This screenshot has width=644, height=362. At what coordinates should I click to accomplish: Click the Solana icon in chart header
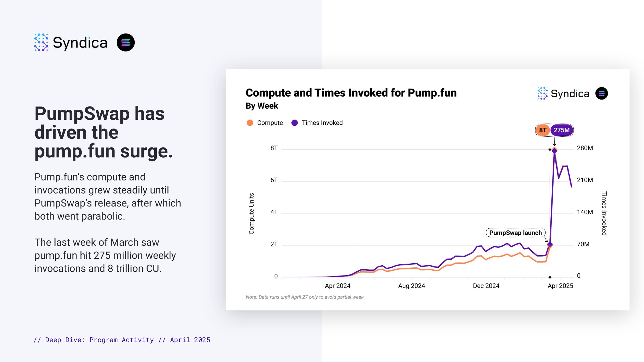pos(602,93)
